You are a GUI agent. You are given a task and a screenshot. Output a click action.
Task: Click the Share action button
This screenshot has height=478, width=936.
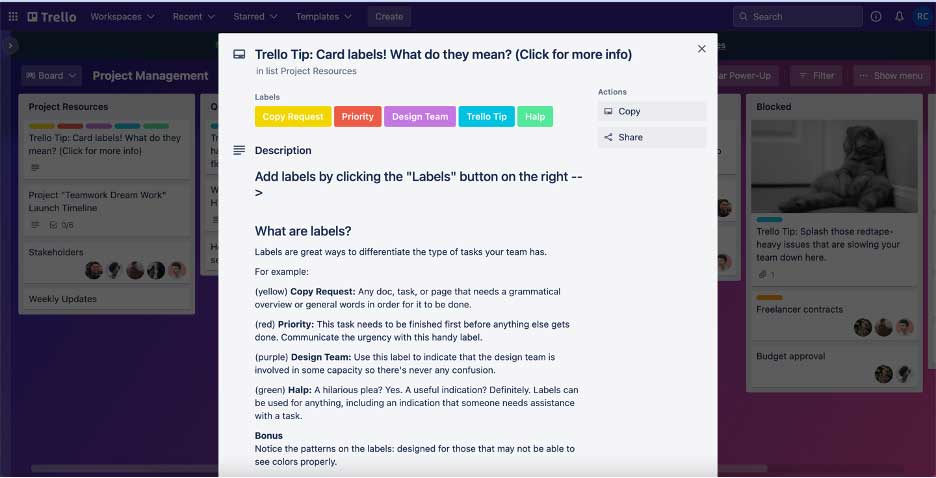(652, 137)
